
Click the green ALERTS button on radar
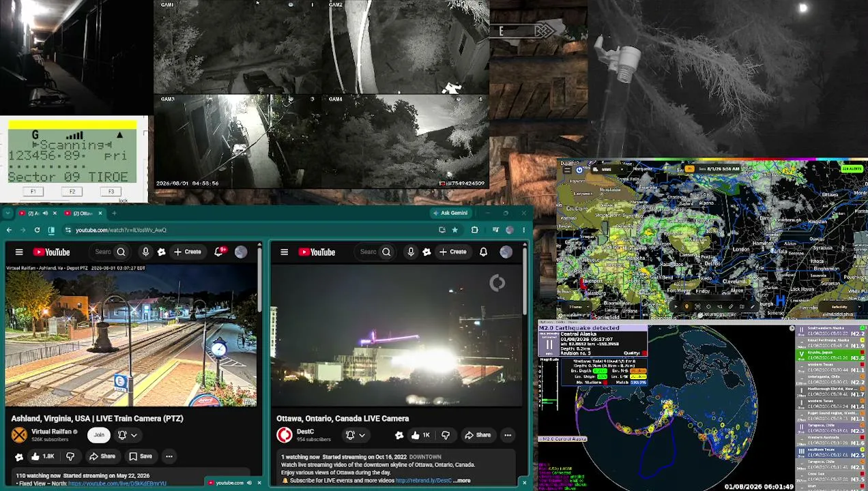click(852, 168)
